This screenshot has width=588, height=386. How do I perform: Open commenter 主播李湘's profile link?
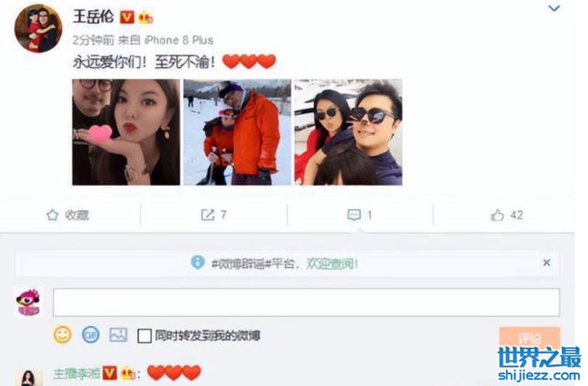[77, 374]
